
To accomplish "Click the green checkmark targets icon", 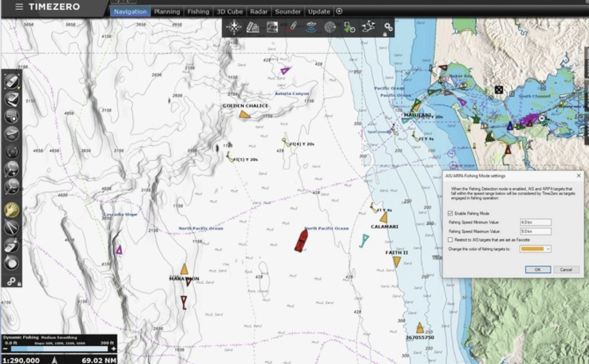I will point(349,27).
